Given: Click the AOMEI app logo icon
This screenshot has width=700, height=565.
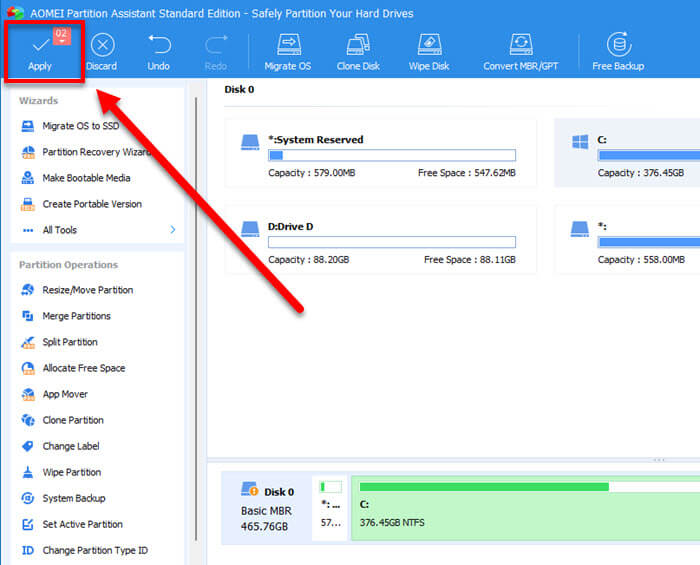Looking at the screenshot, I should (15, 12).
